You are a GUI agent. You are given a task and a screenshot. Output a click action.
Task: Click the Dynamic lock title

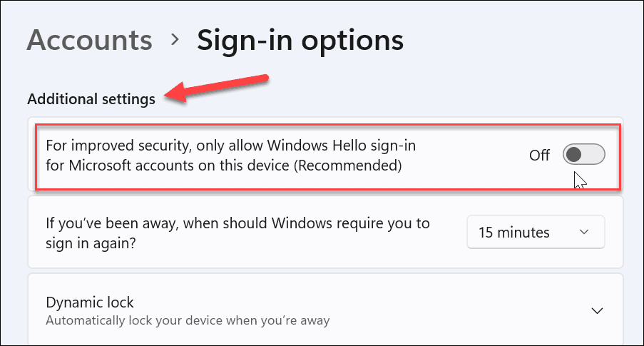pyautogui.click(x=90, y=302)
